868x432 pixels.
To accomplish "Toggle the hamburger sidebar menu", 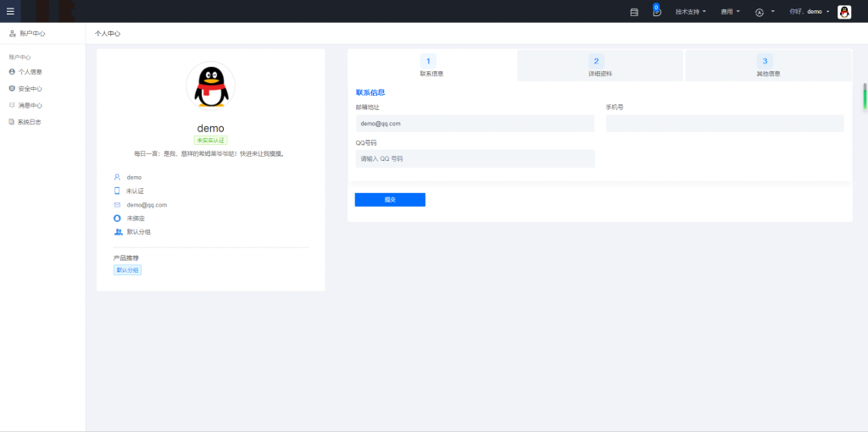I will click(10, 11).
